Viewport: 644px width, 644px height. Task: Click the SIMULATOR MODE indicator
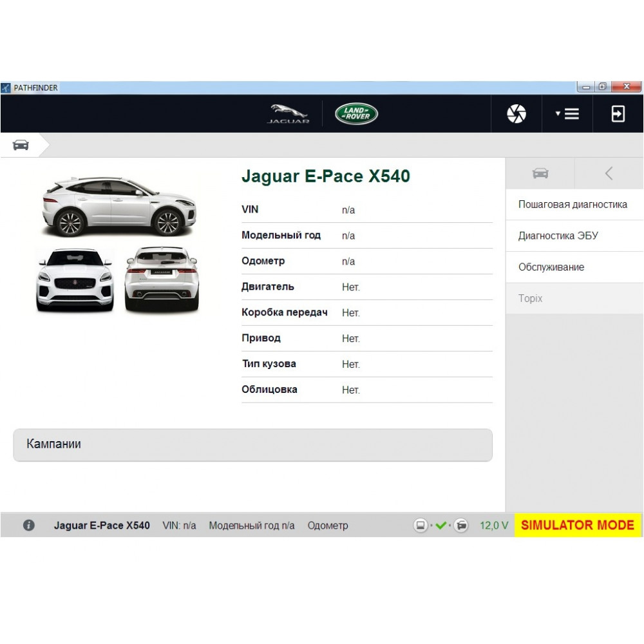click(578, 526)
